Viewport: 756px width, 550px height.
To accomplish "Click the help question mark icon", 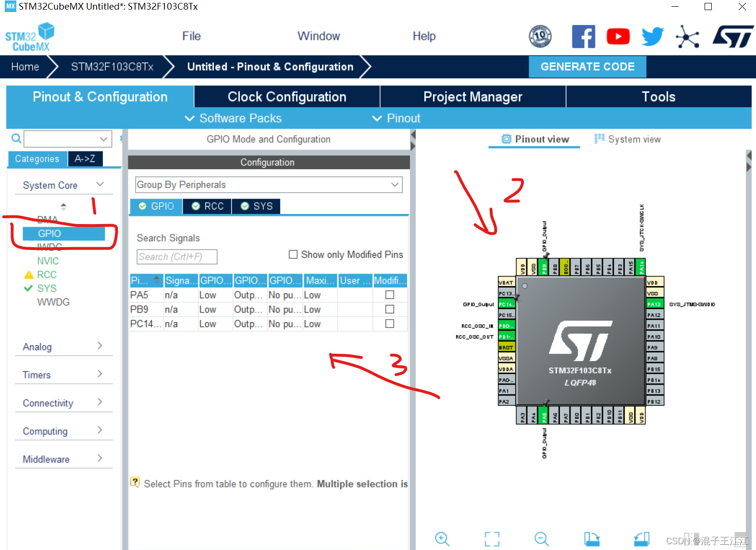I will (135, 482).
